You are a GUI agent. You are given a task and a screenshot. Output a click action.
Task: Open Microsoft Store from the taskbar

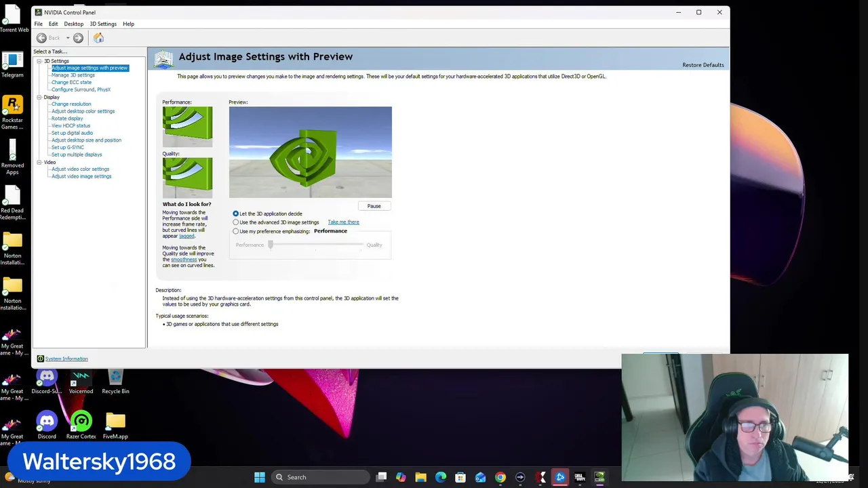coord(460,477)
